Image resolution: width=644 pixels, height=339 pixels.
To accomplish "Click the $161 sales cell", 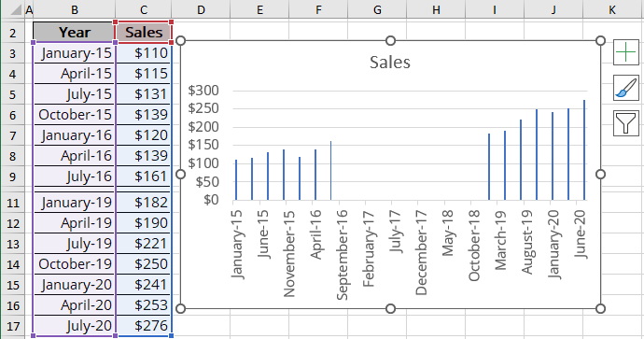I will point(144,177).
